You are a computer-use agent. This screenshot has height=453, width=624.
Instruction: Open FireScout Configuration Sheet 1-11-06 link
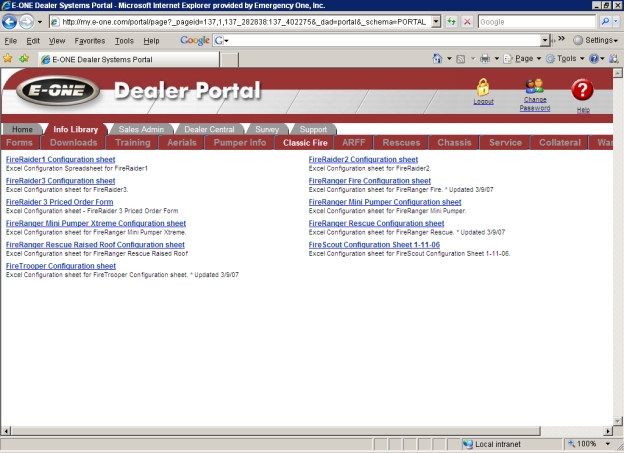pos(374,244)
